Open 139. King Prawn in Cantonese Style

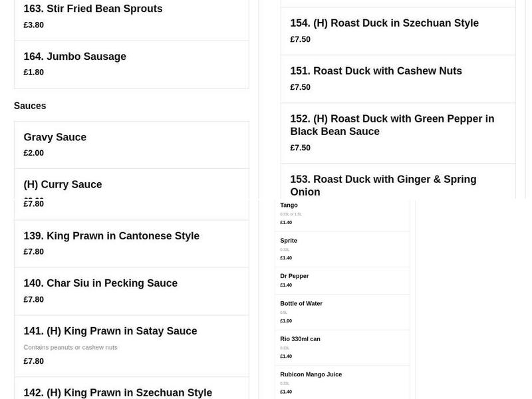[111, 236]
